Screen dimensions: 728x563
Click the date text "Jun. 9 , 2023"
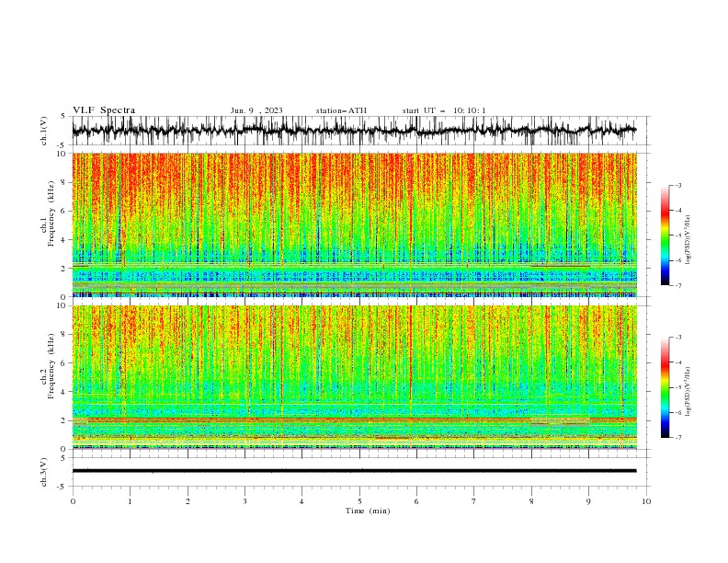[x=256, y=110]
